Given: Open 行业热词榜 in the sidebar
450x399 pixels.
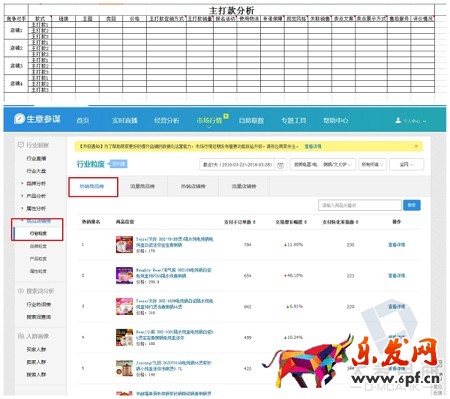Looking at the screenshot, I should point(39,304).
